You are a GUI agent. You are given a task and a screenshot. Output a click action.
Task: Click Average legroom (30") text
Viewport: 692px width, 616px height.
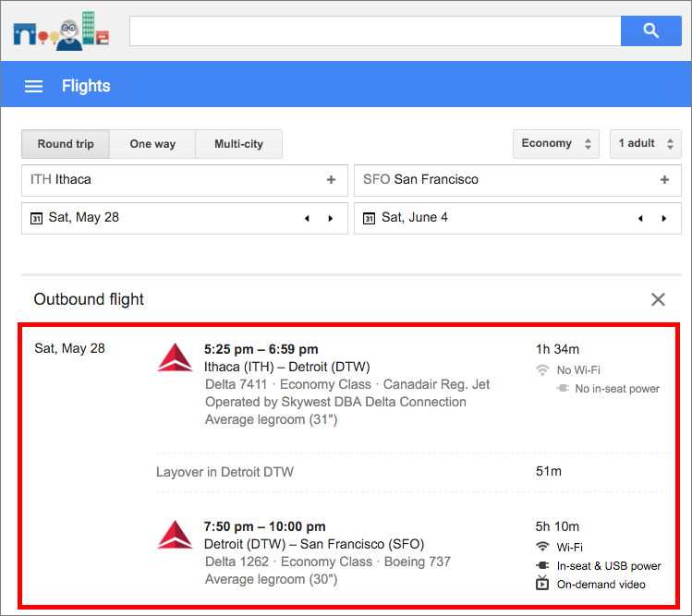271,579
